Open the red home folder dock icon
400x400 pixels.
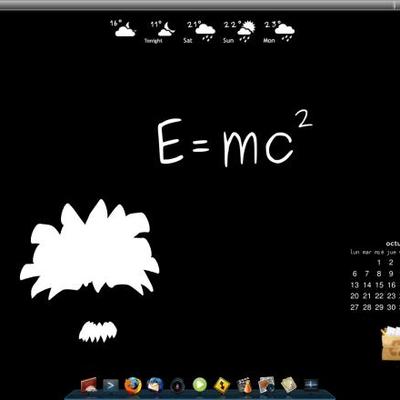pos(89,385)
